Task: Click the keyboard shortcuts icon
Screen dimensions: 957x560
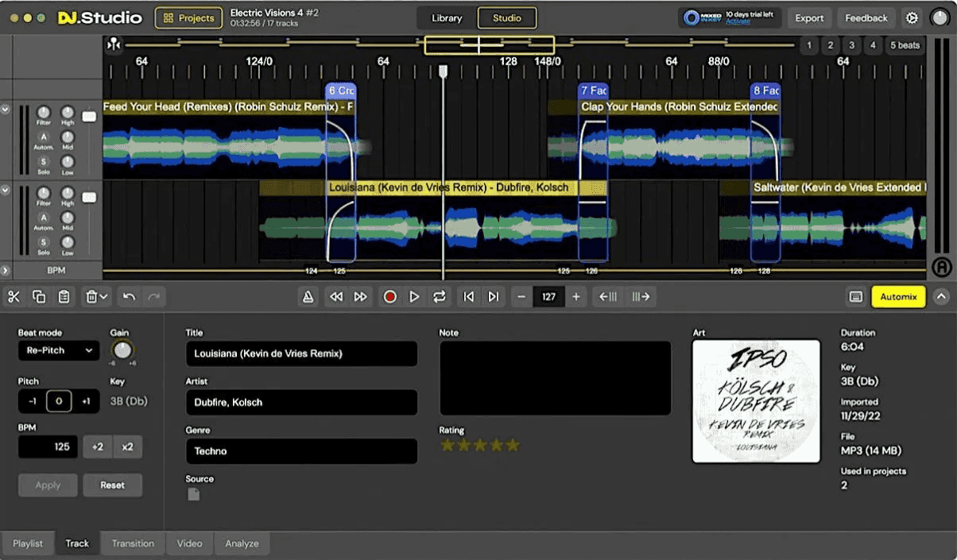Action: 856,296
